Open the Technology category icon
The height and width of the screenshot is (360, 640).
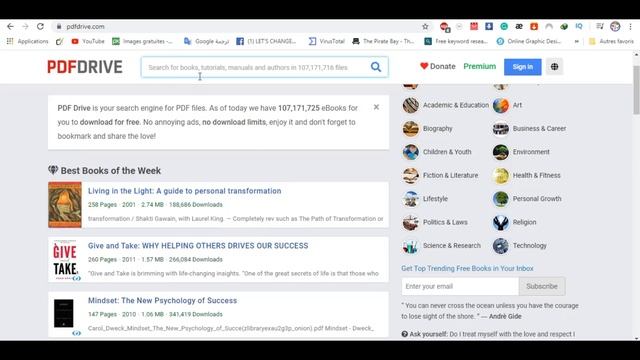pos(500,246)
